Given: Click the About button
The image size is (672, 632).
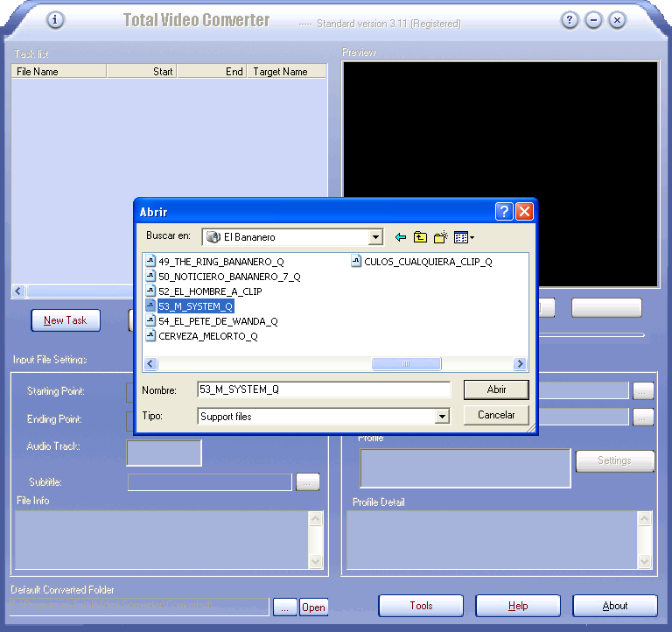Looking at the screenshot, I should click(614, 606).
